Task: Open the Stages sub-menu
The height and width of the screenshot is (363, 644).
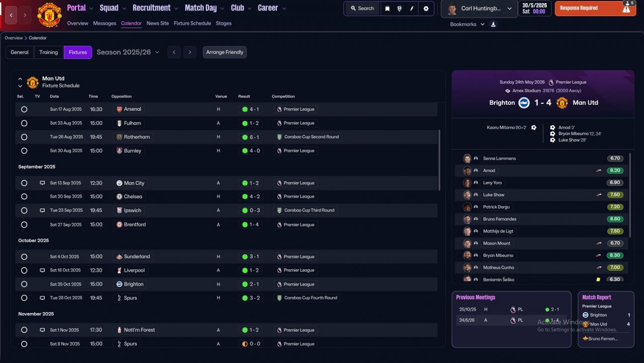Action: (224, 23)
